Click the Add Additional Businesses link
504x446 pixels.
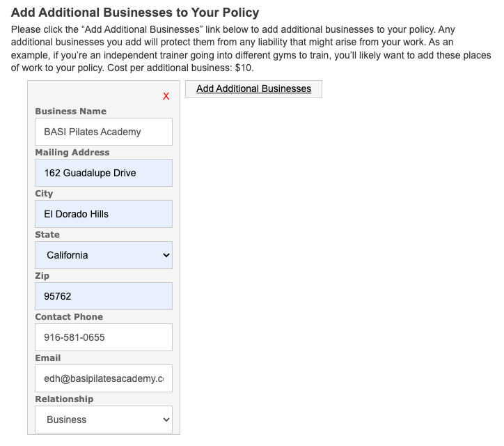pyautogui.click(x=253, y=89)
